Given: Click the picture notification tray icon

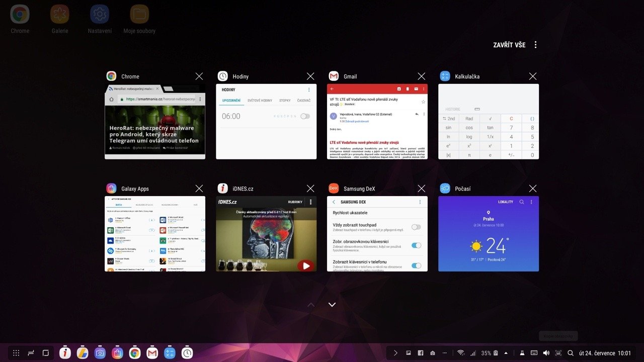Looking at the screenshot, I should [408, 353].
